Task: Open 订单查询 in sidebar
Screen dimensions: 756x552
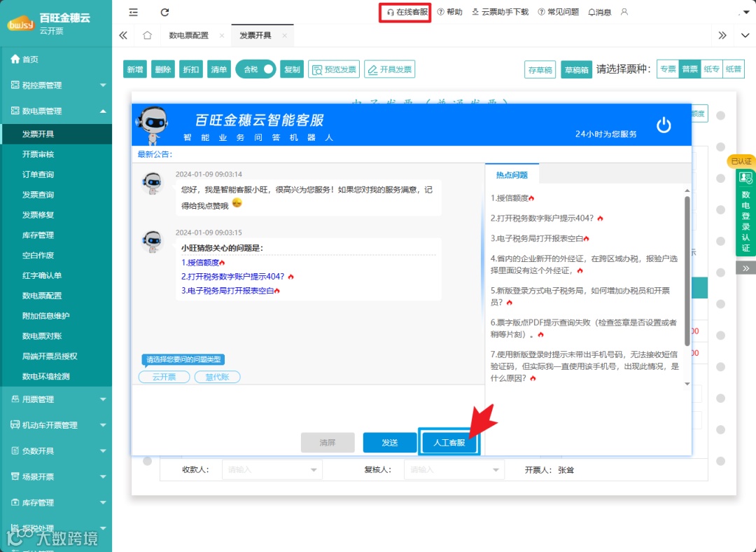Action: click(x=56, y=174)
